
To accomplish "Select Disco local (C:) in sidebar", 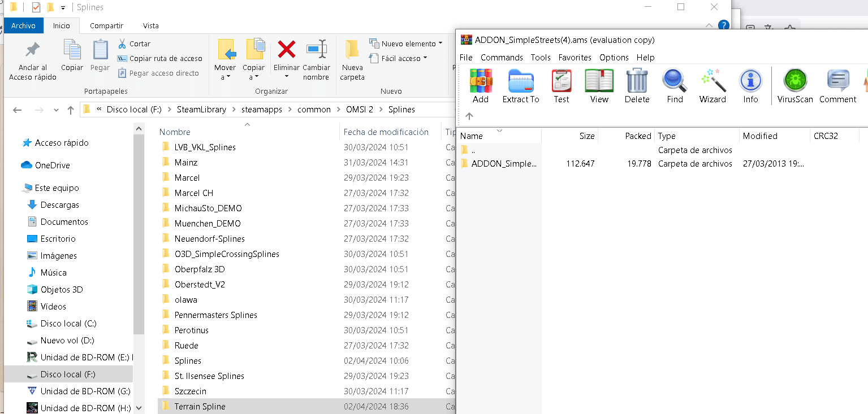I will pos(68,324).
